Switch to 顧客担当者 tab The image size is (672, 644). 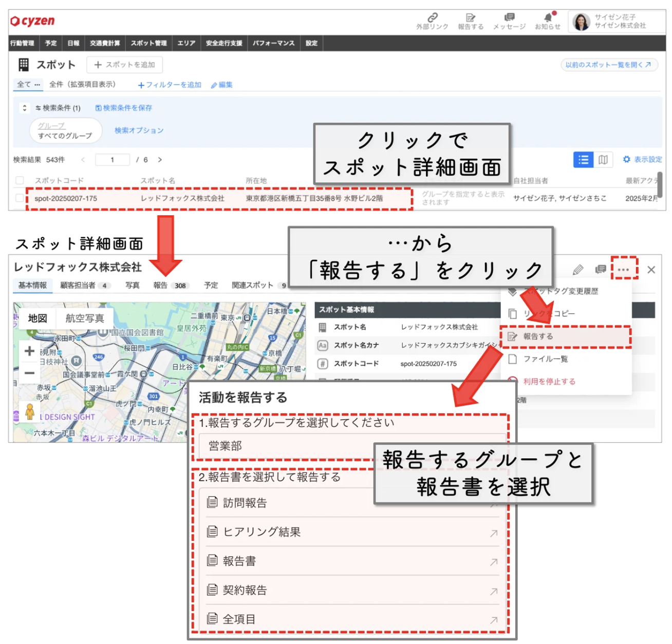point(85,285)
